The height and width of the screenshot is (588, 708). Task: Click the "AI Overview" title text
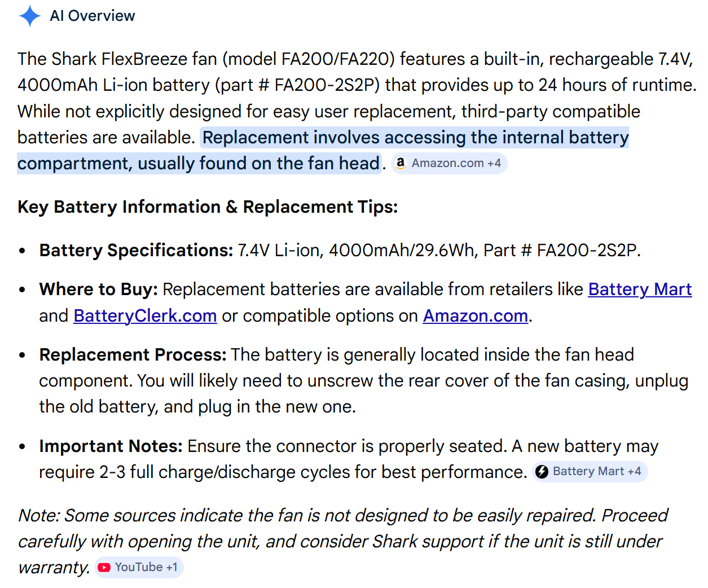click(x=93, y=16)
